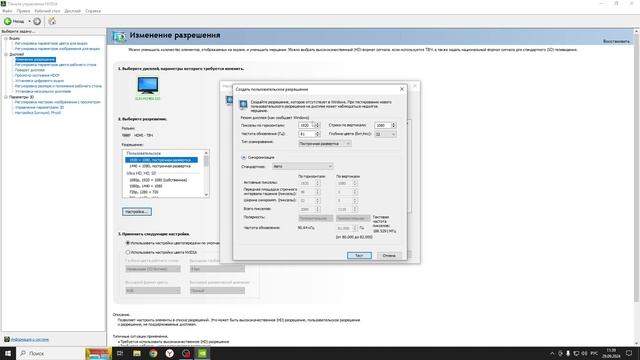This screenshot has width=640, height=360.
Task: Click the System information icon at bottom left
Action: pos(7,339)
